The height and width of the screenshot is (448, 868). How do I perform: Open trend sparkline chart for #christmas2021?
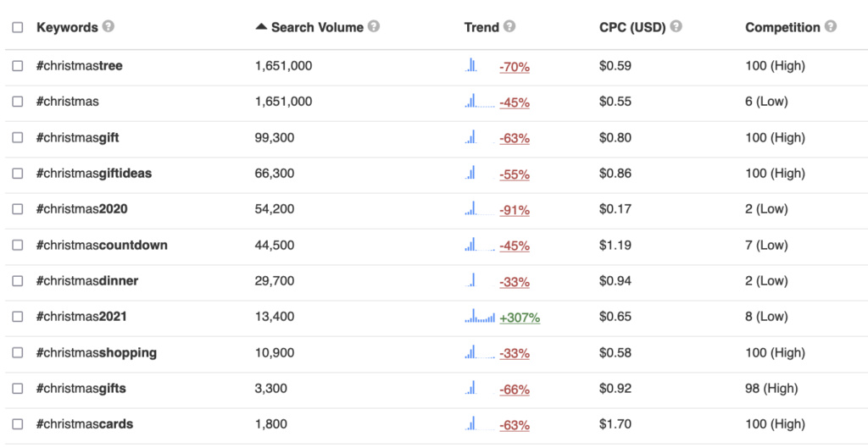click(480, 317)
